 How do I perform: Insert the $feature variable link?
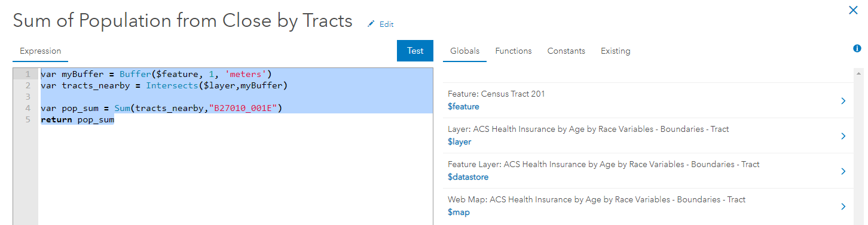[463, 107]
